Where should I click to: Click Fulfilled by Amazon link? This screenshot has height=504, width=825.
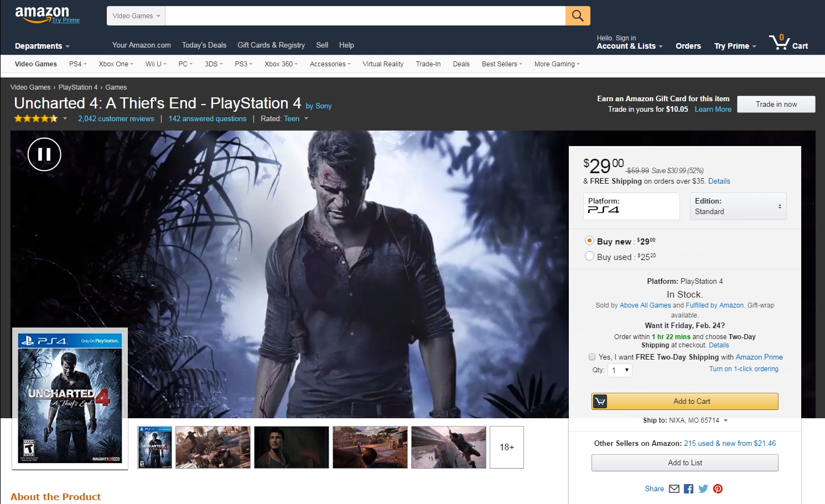[x=715, y=305]
